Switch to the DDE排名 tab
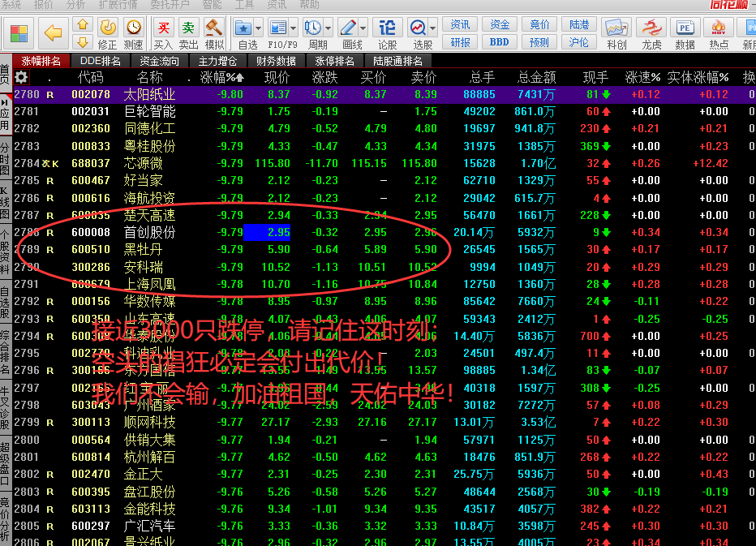This screenshot has width=756, height=546. point(100,62)
